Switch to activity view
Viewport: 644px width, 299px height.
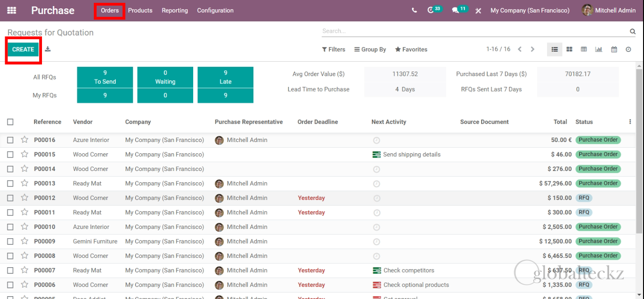pos(629,50)
